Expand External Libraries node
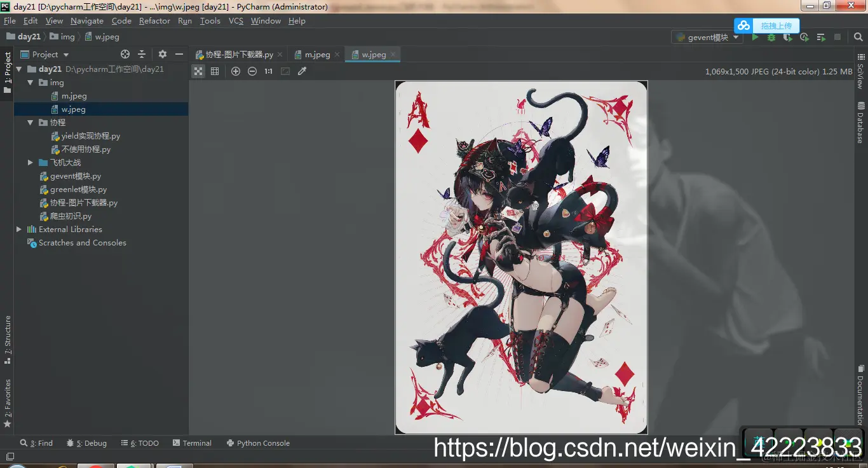The height and width of the screenshot is (468, 868). (19, 230)
